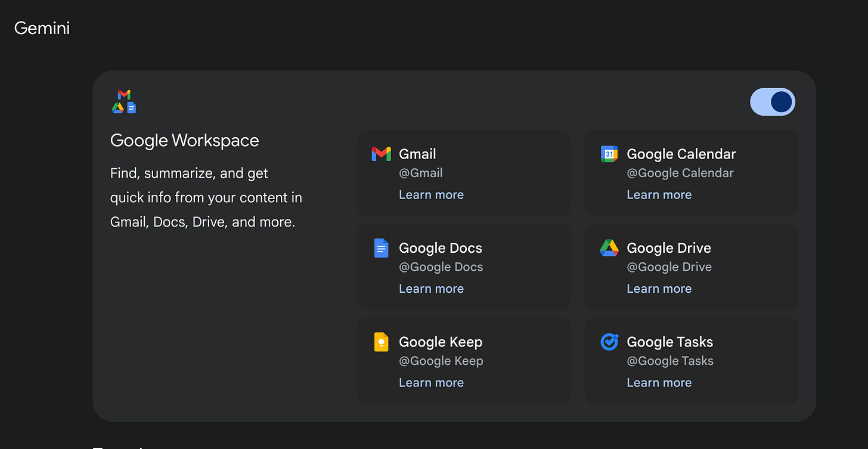This screenshot has height=449, width=868.
Task: Click the Google Docs icon
Action: [x=381, y=248]
